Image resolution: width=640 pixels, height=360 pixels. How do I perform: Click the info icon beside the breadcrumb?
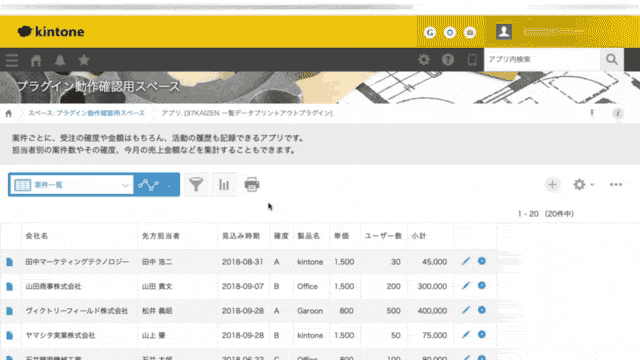(x=618, y=113)
